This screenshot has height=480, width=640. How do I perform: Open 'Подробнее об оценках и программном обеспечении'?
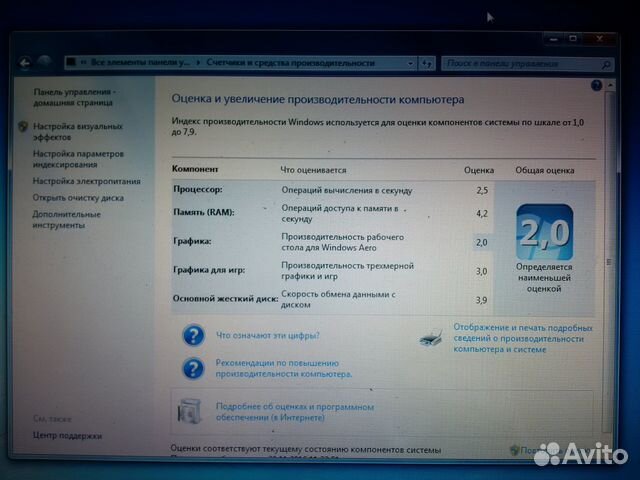tap(295, 412)
